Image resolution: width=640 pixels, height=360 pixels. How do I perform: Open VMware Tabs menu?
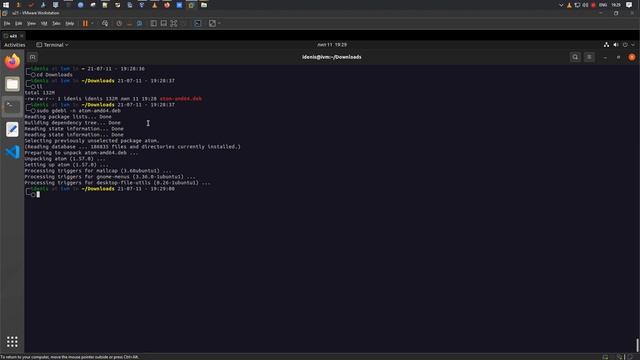point(56,24)
